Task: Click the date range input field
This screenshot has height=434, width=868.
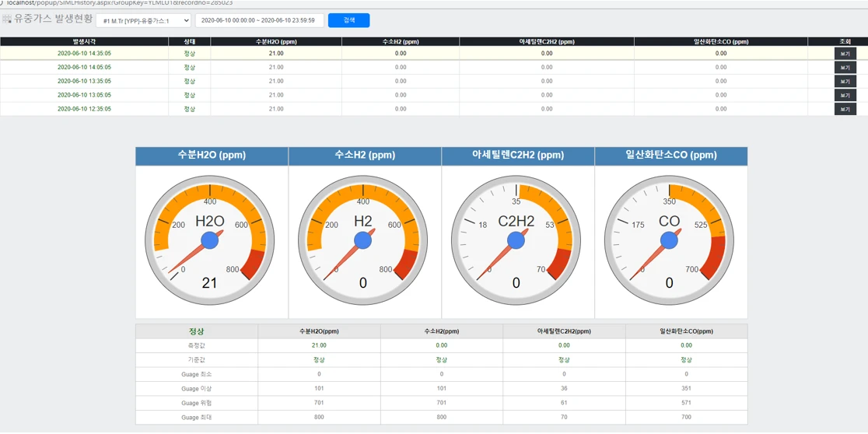Action: 260,20
